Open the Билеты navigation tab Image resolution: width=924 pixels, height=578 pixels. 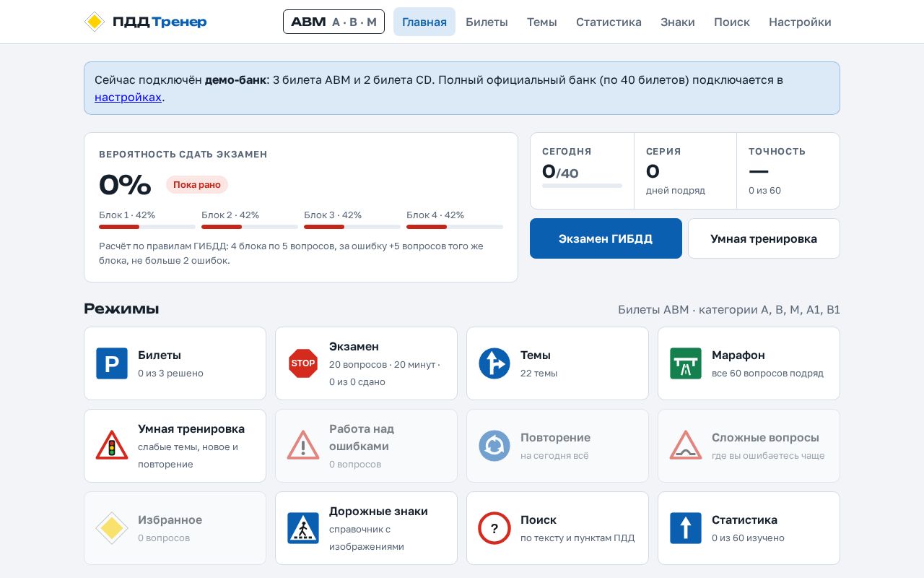tap(487, 22)
